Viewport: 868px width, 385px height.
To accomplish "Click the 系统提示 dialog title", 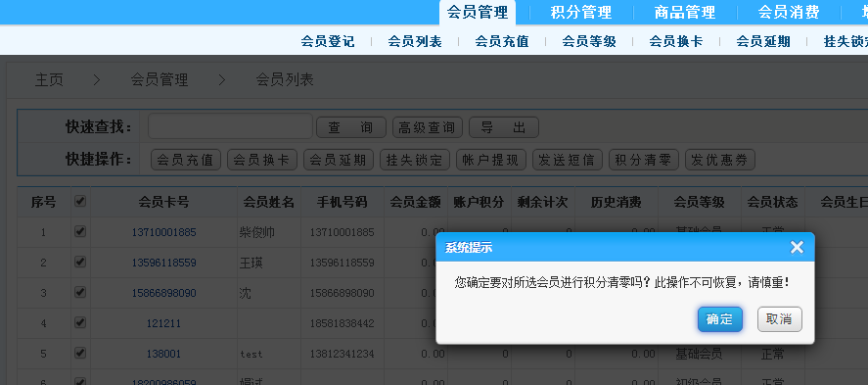I will tap(469, 248).
